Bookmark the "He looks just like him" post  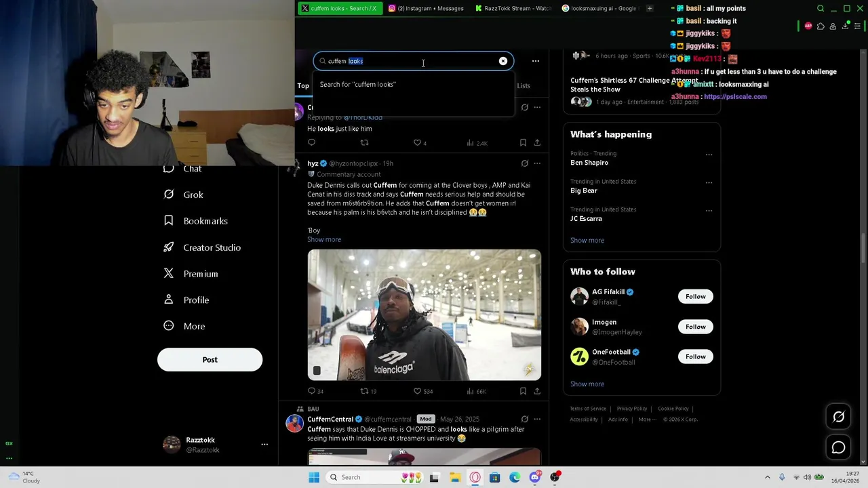pyautogui.click(x=523, y=142)
